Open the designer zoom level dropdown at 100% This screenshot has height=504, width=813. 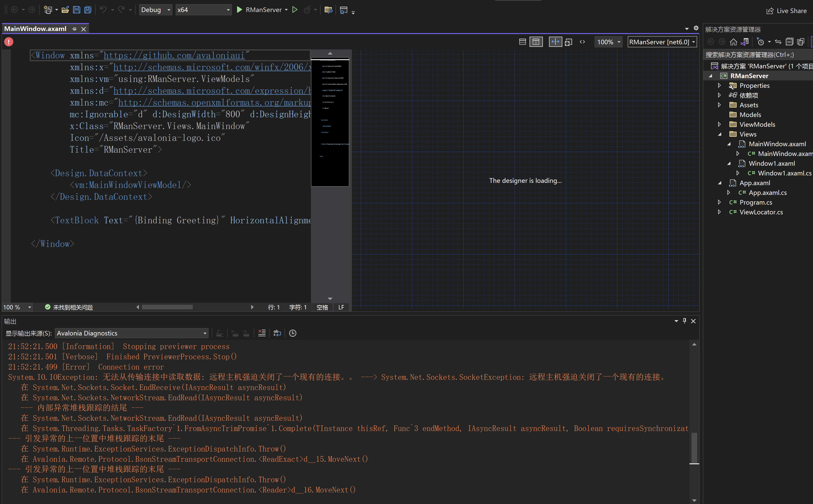pos(608,42)
